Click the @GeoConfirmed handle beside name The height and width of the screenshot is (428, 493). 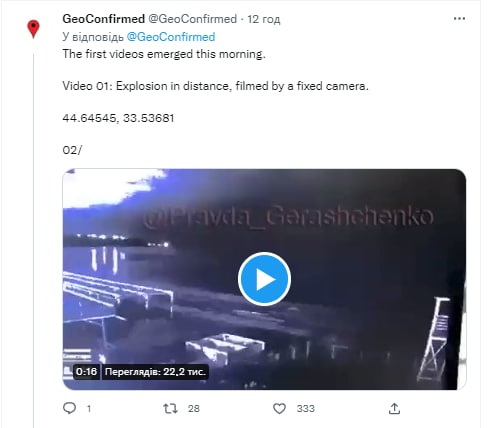click(x=192, y=19)
